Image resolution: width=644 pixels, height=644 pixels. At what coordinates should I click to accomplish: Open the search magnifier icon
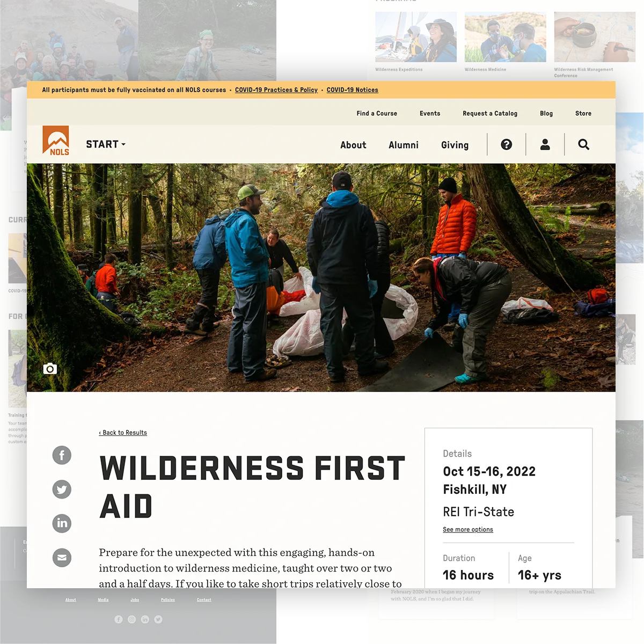[x=584, y=144]
